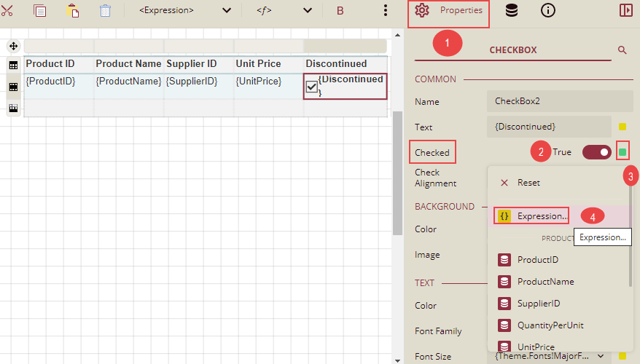This screenshot has height=364, width=640.
Task: Select the table header row handle icon
Action: click(x=13, y=65)
